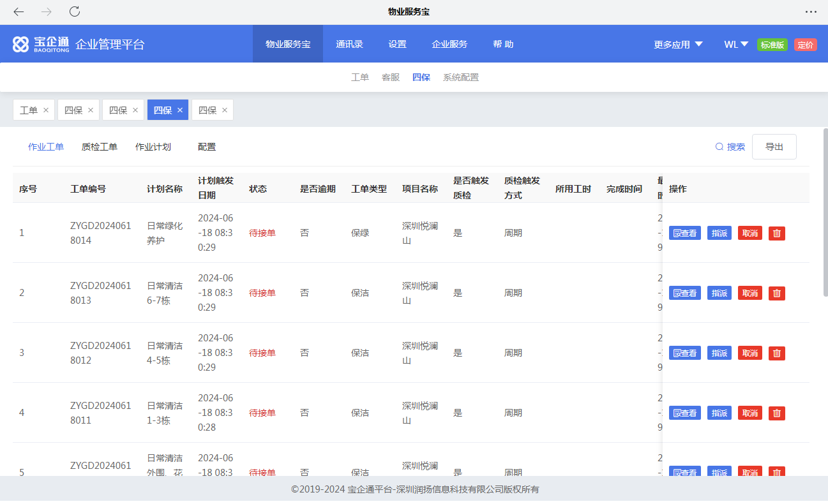Screen dimensions: 828x504
Task: Open the 帮助 menu
Action: (503, 44)
